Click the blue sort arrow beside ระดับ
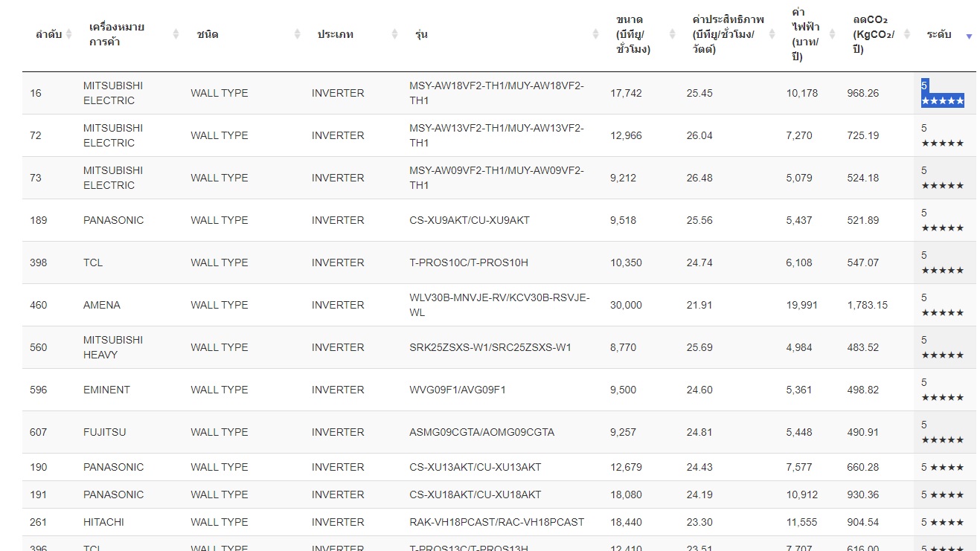980x551 pixels. pyautogui.click(x=969, y=36)
